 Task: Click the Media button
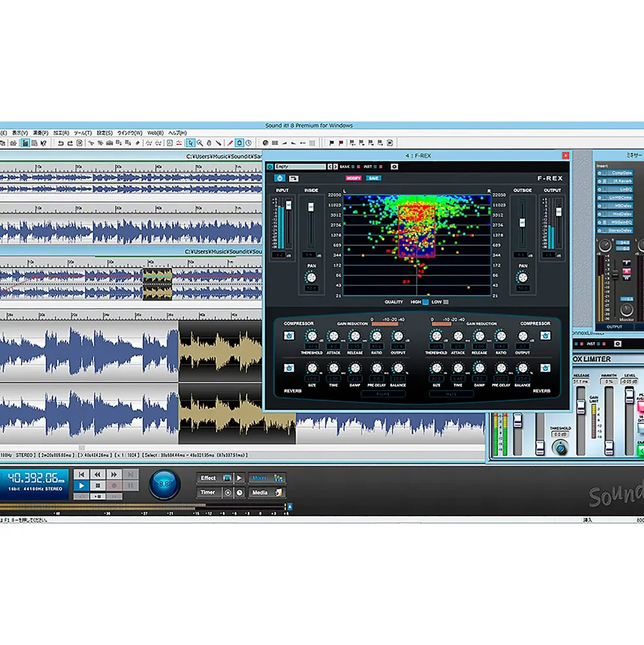tap(267, 492)
